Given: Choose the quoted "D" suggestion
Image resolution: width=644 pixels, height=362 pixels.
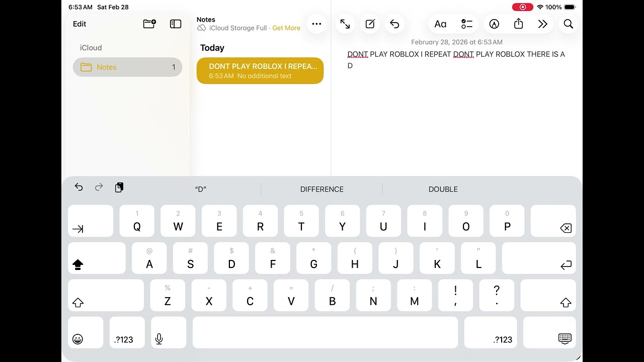Looking at the screenshot, I should (x=201, y=189).
